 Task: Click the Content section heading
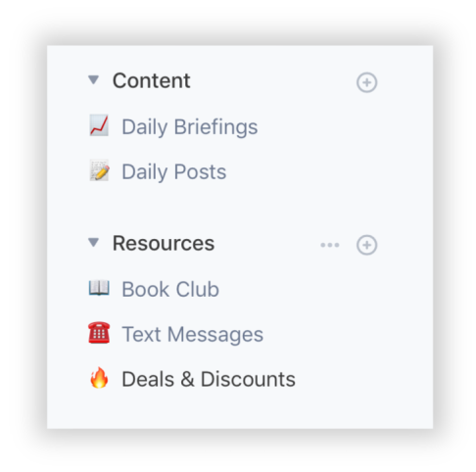point(152,80)
